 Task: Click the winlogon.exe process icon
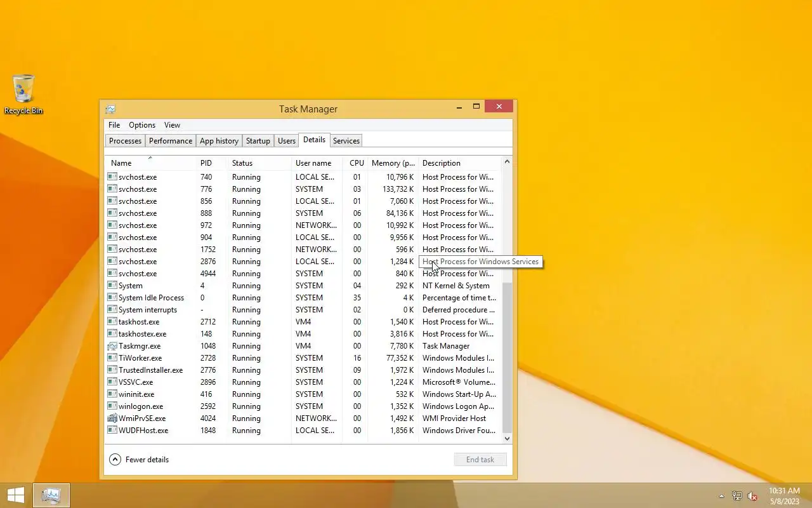(x=112, y=406)
